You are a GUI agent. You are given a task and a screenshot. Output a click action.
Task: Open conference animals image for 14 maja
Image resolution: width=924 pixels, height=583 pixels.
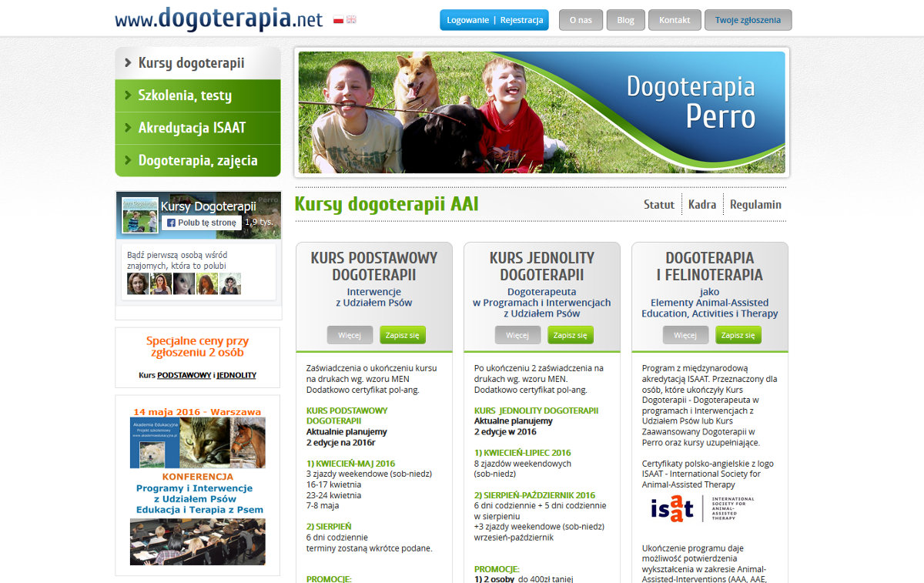tap(198, 443)
